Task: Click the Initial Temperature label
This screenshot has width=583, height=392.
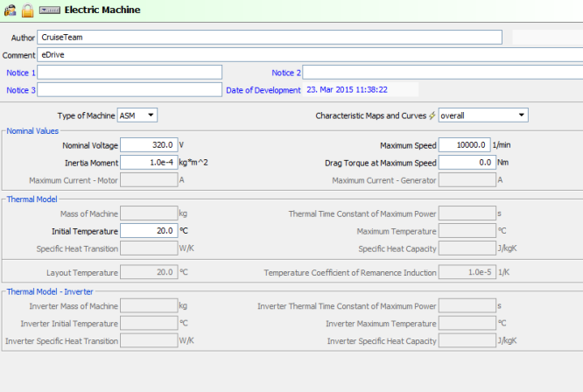Action: (85, 232)
